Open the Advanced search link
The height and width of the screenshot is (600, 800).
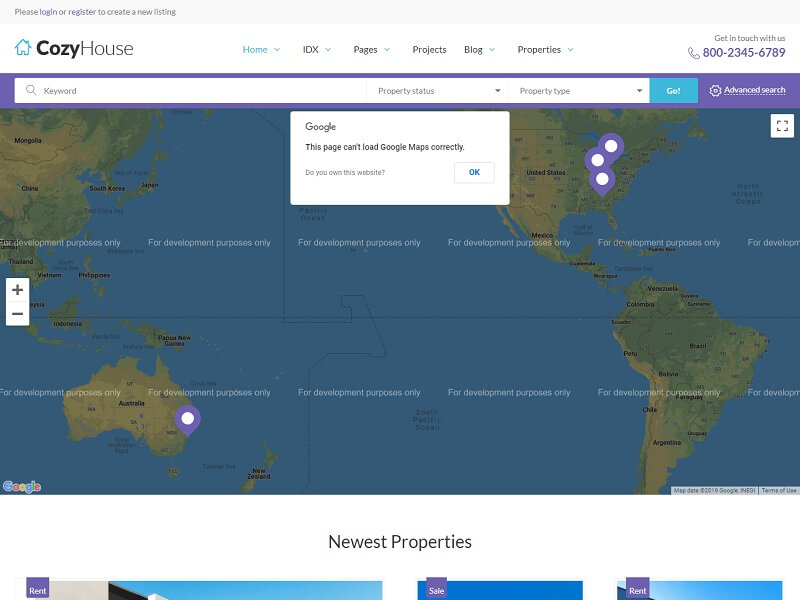[x=755, y=90]
